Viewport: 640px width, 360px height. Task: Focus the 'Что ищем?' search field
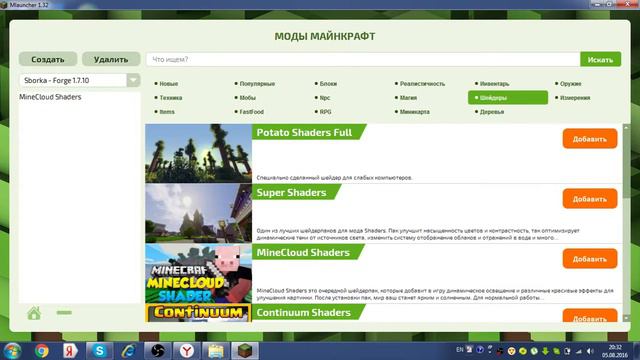coord(363,59)
